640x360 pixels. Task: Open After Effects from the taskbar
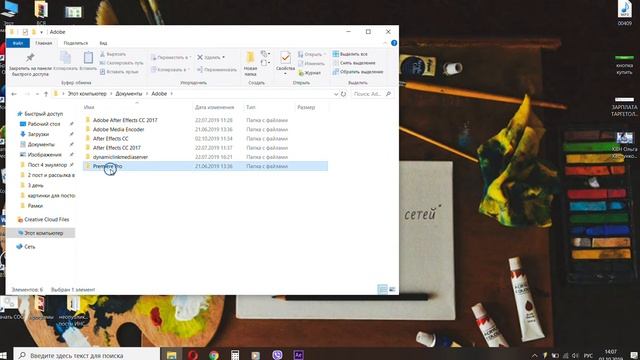[298, 355]
